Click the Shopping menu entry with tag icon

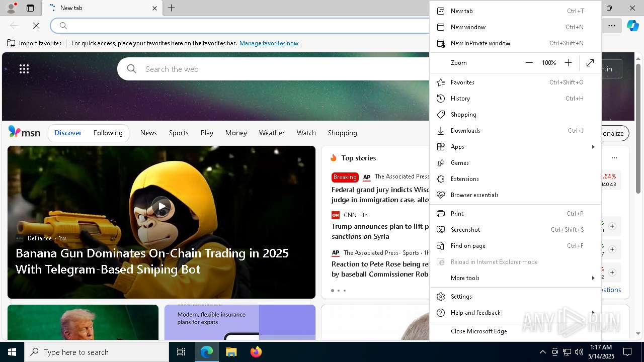pyautogui.click(x=515, y=115)
